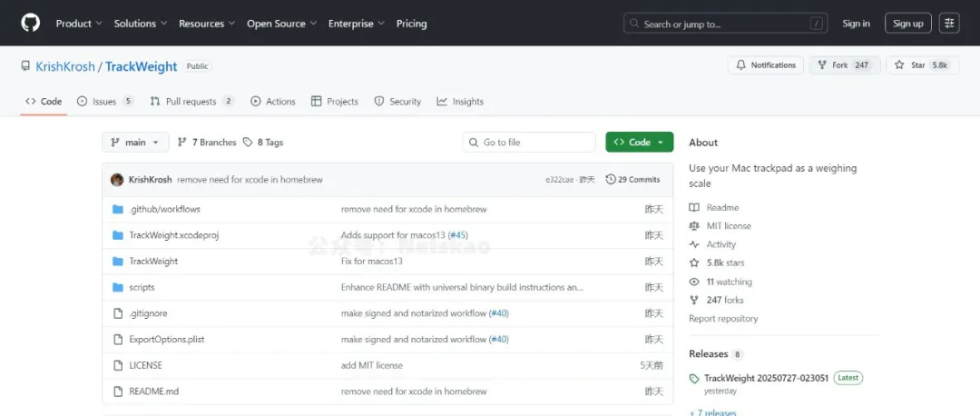Click the Sign up button
This screenshot has height=416, width=980.
pos(908,23)
